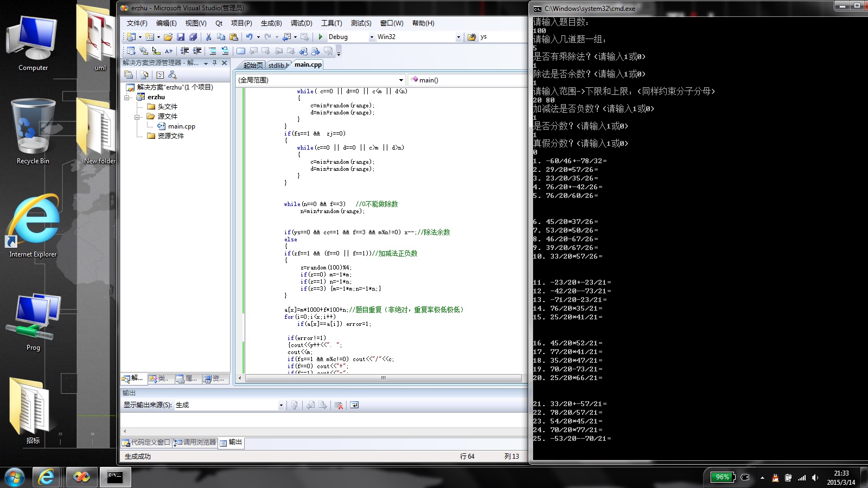Open the 全局范围 scope dropdown
Screen dimensions: 868x488
click(x=401, y=80)
